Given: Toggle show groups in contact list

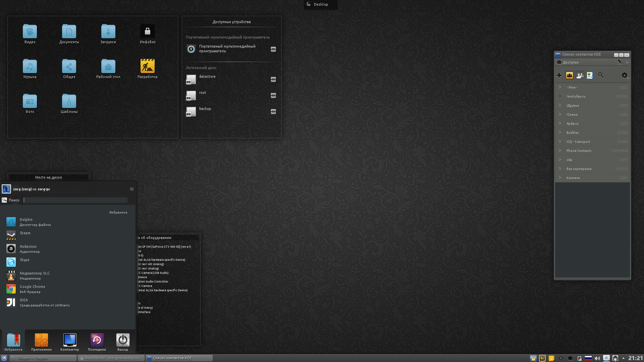Looking at the screenshot, I should pos(570,75).
